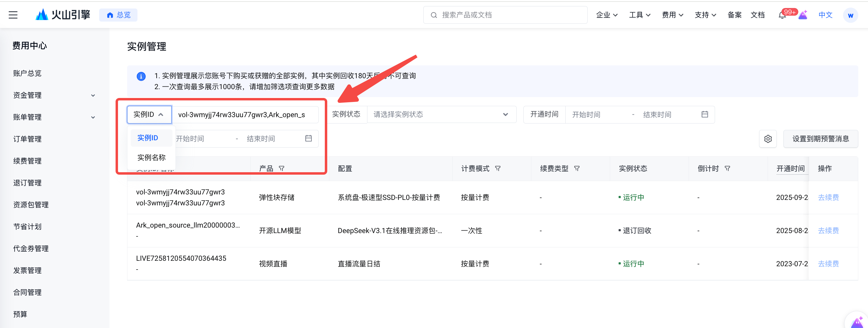The width and height of the screenshot is (868, 328).
Task: Go to 总览 overview tab
Action: click(x=118, y=15)
